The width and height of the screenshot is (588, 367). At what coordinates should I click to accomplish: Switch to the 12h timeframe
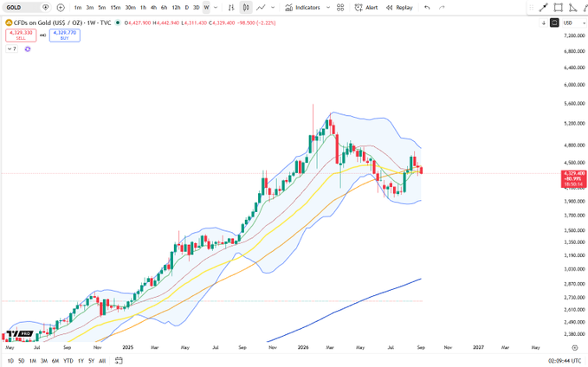(x=177, y=8)
